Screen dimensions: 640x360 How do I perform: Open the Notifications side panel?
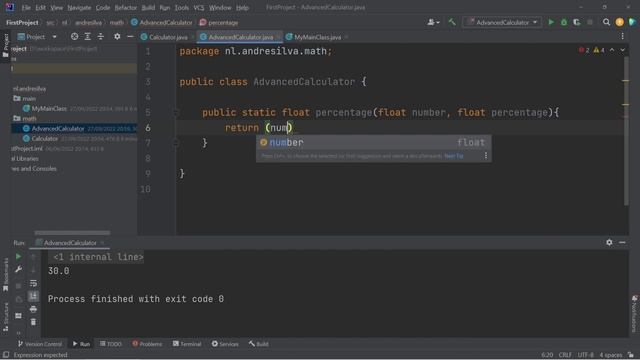click(x=634, y=313)
